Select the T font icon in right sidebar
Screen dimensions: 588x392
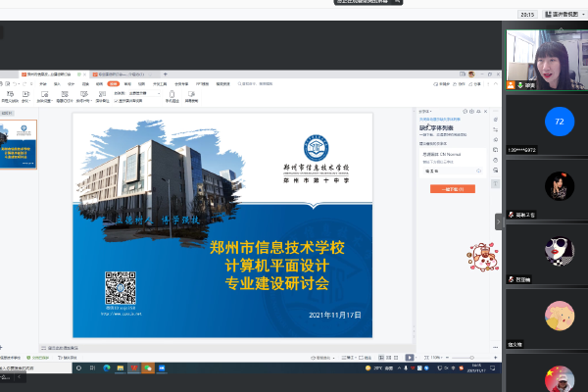[495, 183]
